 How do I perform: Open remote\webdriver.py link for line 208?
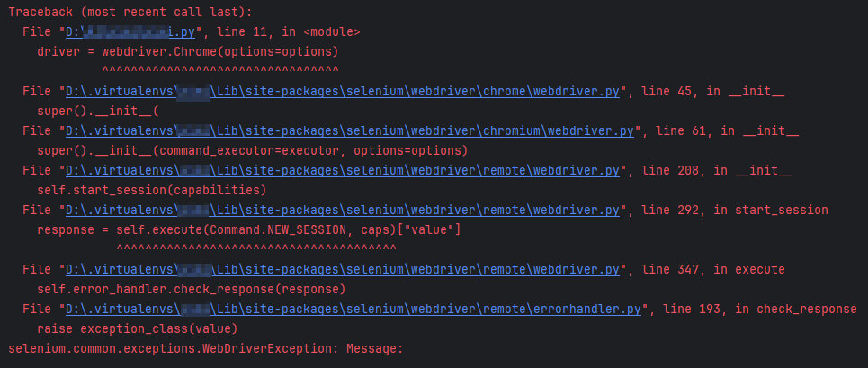(343, 170)
